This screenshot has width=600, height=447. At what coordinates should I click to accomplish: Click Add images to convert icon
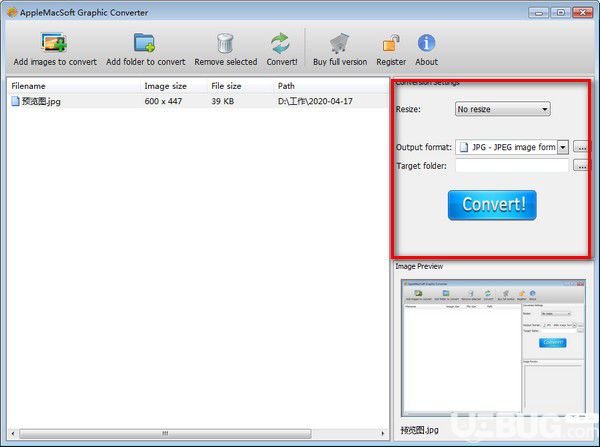click(54, 43)
